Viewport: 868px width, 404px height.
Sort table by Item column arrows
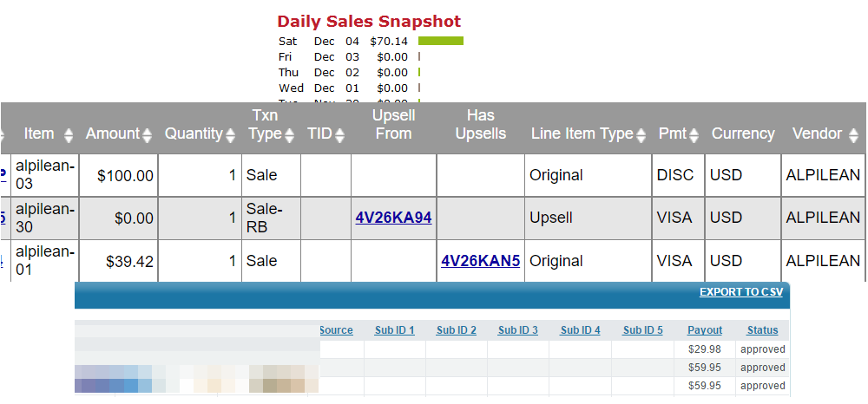pyautogui.click(x=69, y=135)
